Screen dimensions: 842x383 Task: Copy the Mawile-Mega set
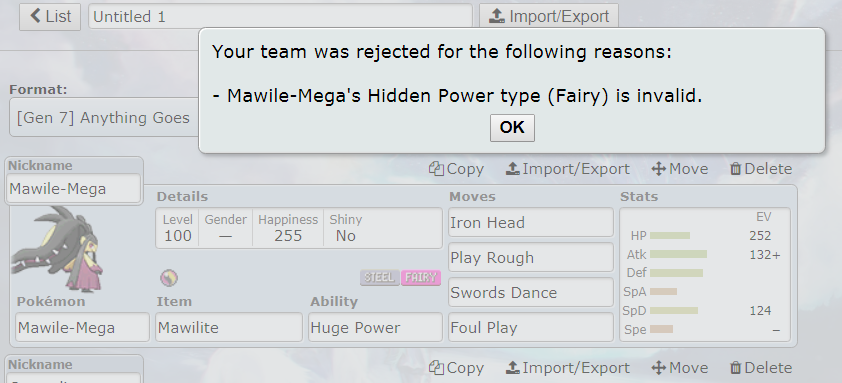(456, 169)
